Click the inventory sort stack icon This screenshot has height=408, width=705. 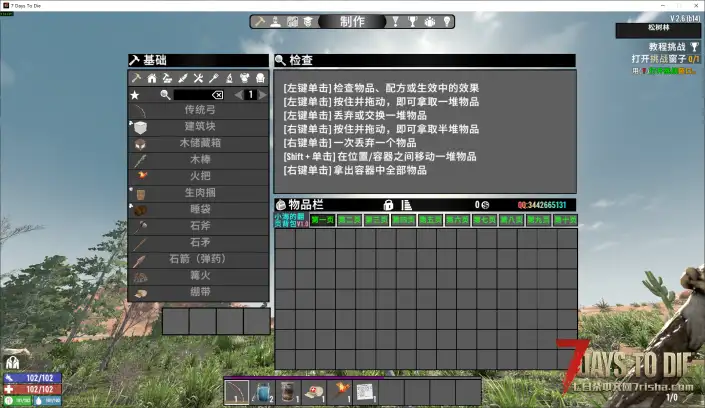coord(406,205)
